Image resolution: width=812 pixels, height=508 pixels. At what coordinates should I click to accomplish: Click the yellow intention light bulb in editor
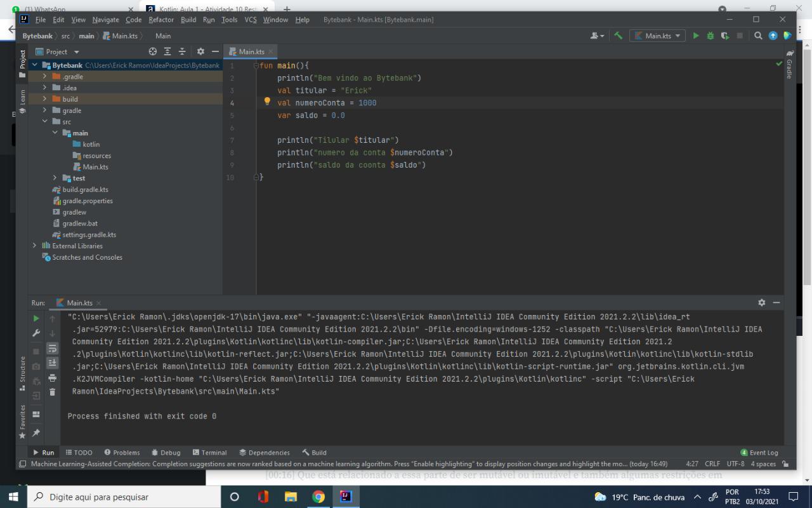pyautogui.click(x=267, y=102)
